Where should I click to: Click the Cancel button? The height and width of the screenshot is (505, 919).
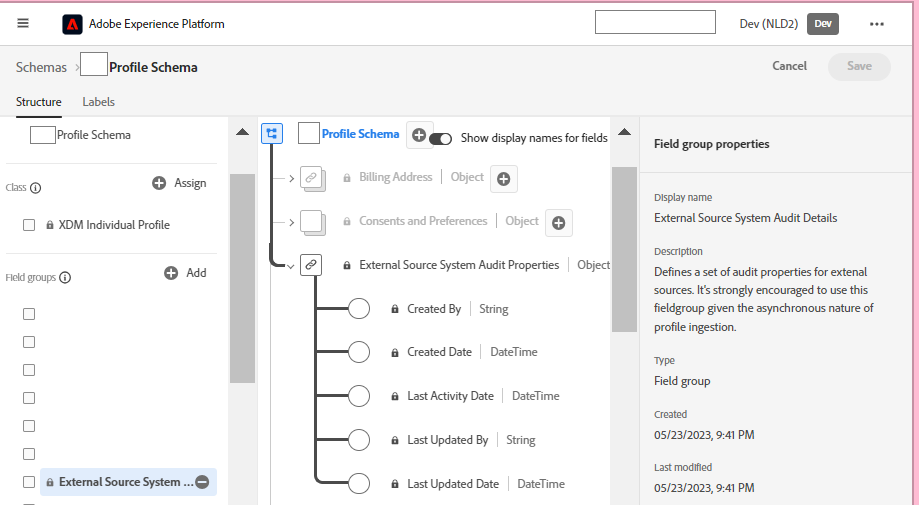click(x=789, y=66)
